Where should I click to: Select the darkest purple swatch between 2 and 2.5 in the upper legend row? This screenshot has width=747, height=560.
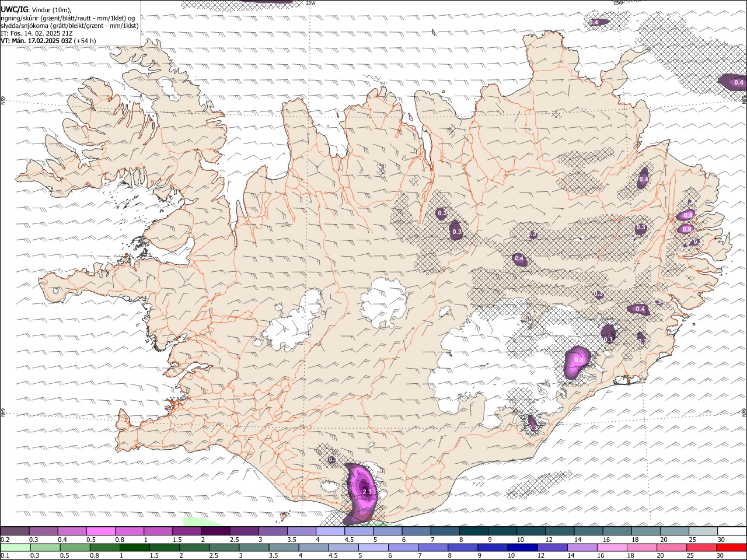coord(215,531)
